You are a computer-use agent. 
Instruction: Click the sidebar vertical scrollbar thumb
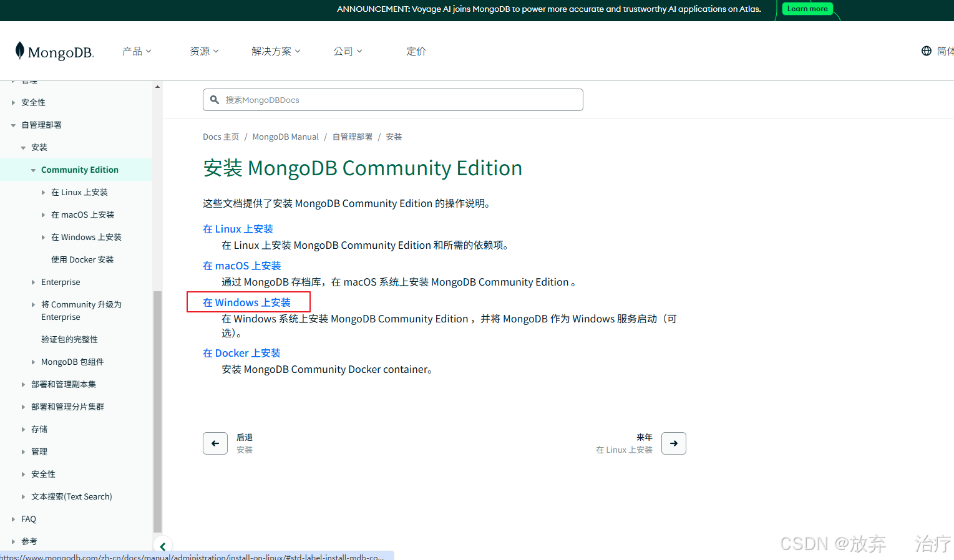point(157,412)
